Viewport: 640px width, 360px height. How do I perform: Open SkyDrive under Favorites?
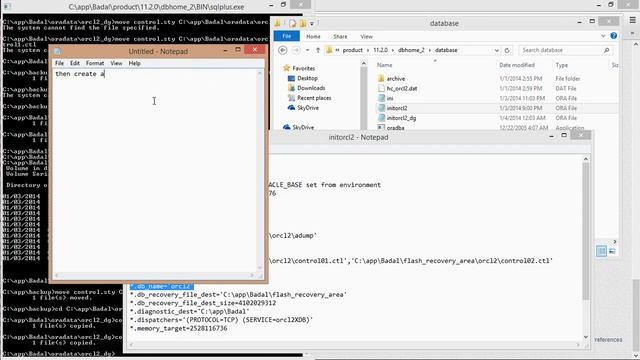pos(308,108)
